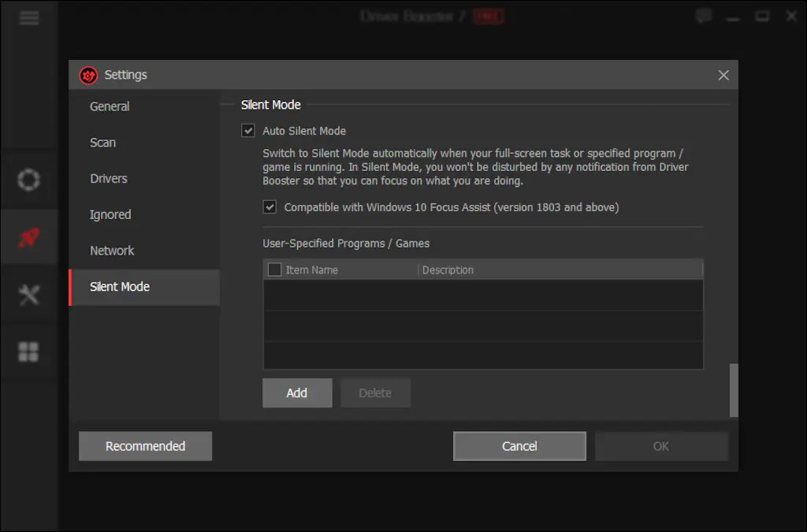This screenshot has height=532, width=807.
Task: Click the first empty row in programs list
Action: click(483, 296)
